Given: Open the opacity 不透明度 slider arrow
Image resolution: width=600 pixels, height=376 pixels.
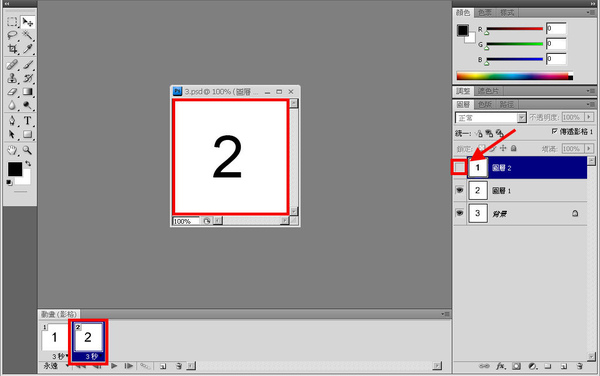Looking at the screenshot, I should pyautogui.click(x=589, y=117).
